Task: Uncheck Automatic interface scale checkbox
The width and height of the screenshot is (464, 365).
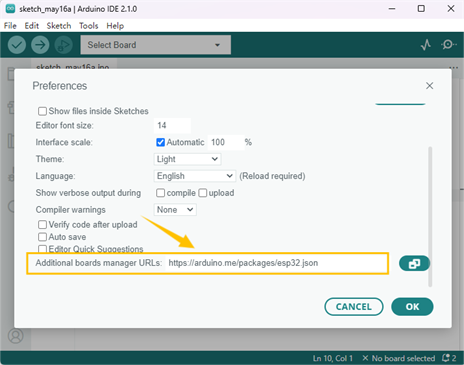Action: coord(160,142)
